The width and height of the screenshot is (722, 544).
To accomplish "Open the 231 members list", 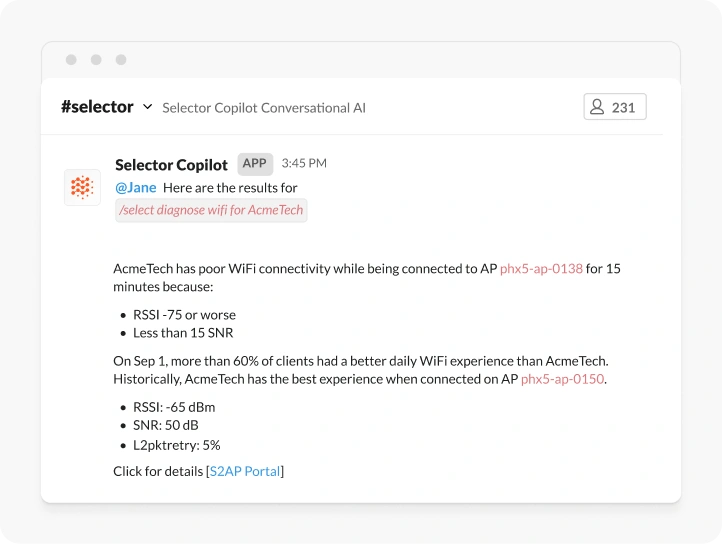I will [615, 107].
